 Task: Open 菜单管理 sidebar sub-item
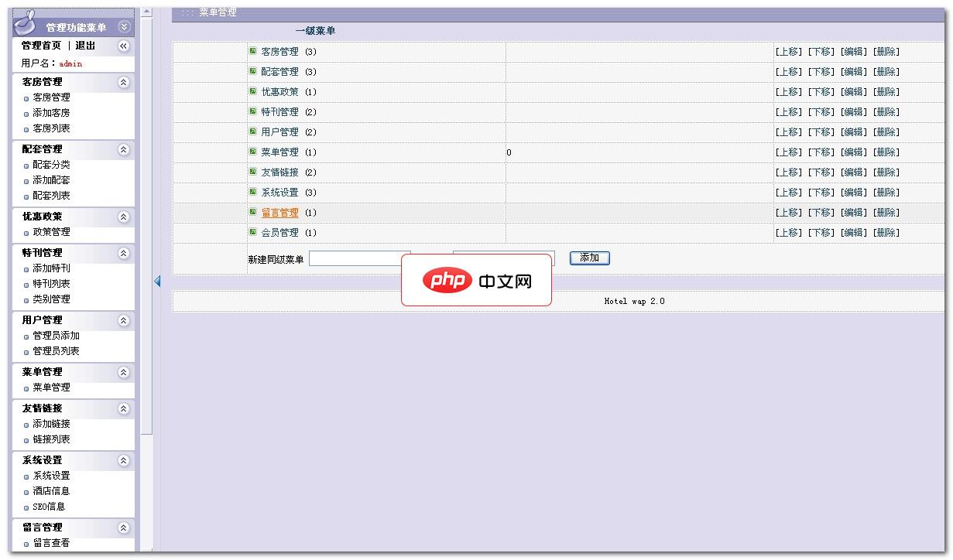(x=51, y=388)
